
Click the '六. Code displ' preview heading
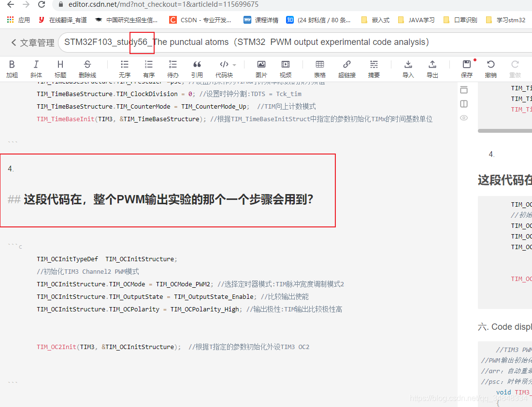[505, 327]
